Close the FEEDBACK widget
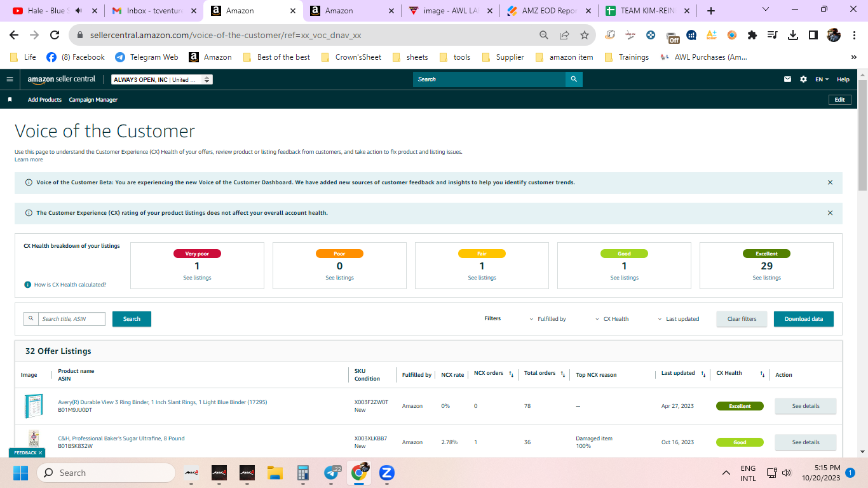 point(40,453)
